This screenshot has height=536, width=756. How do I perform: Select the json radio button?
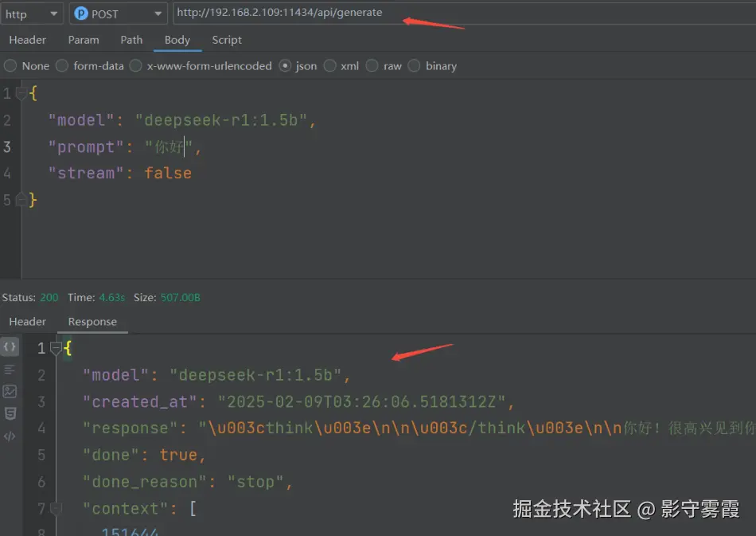[x=285, y=65]
